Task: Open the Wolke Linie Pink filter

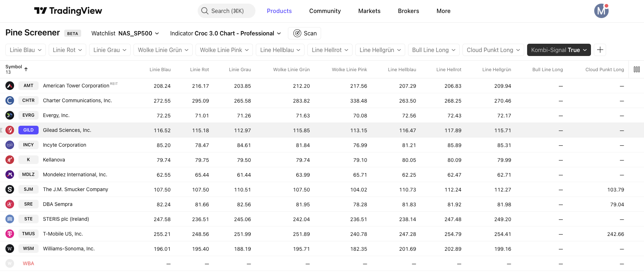Action: [224, 50]
